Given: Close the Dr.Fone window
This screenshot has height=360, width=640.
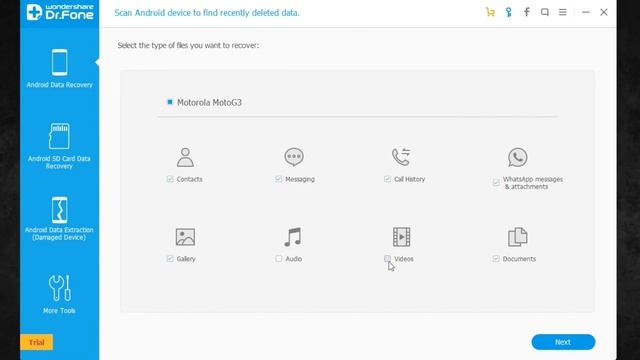Looking at the screenshot, I should tap(604, 12).
